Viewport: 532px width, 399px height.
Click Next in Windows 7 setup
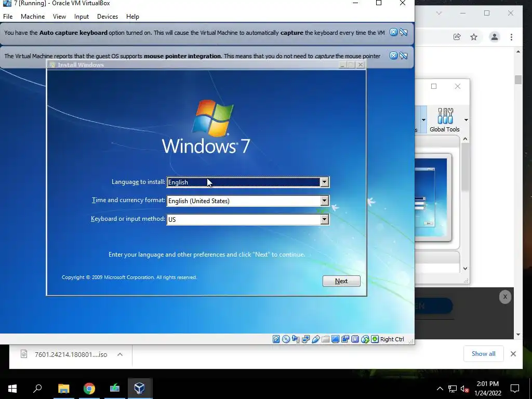341,281
